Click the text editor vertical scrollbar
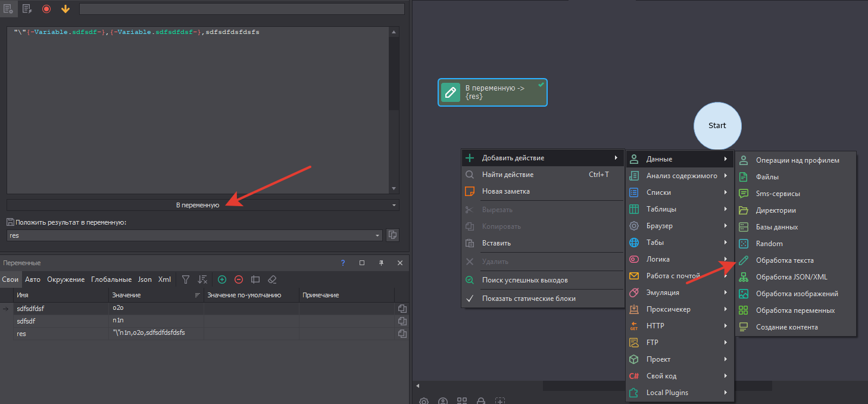868x404 pixels. [394, 72]
